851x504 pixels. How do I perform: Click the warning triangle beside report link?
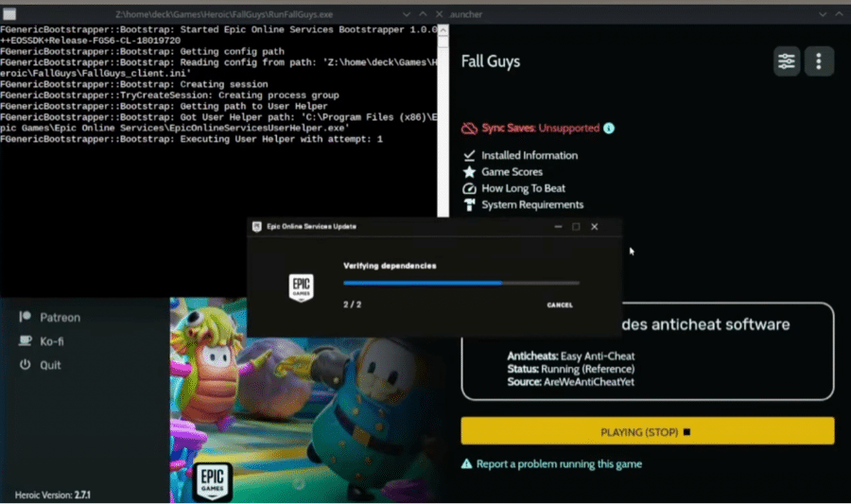pyautogui.click(x=466, y=464)
